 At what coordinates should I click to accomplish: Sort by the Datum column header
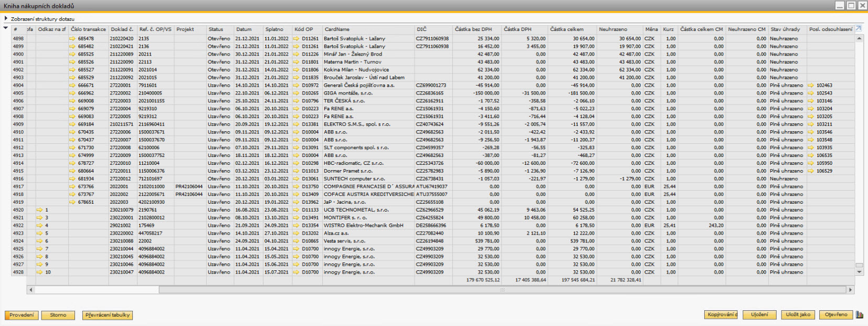248,29
